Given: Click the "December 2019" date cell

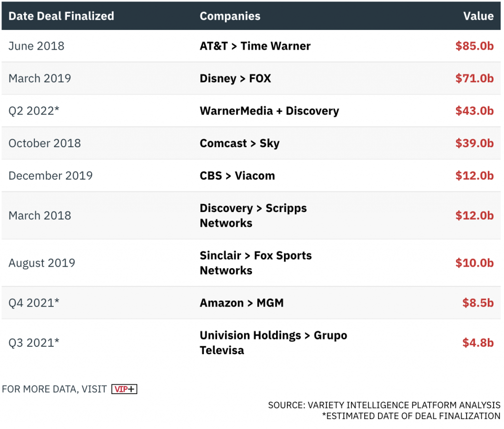Looking at the screenshot, I should point(50,176).
